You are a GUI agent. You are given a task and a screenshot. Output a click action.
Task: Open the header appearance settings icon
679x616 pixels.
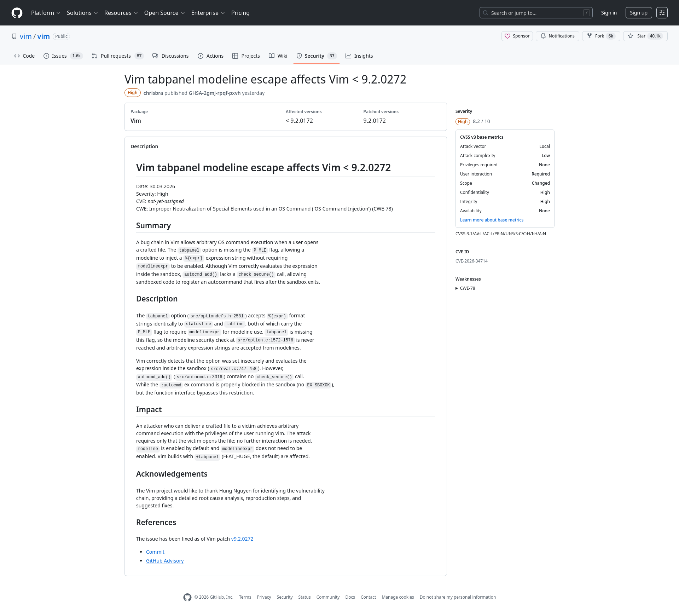point(662,13)
